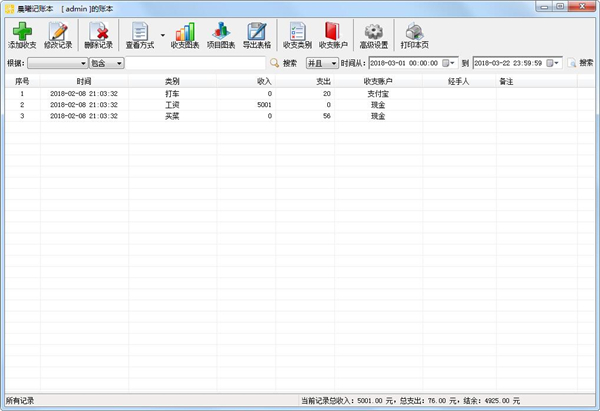
Task: Click the 打印本页 (print page) icon
Action: pyautogui.click(x=415, y=36)
